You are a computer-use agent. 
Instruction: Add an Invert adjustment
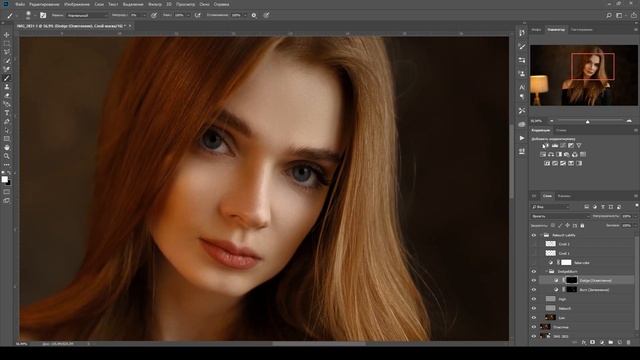click(547, 163)
